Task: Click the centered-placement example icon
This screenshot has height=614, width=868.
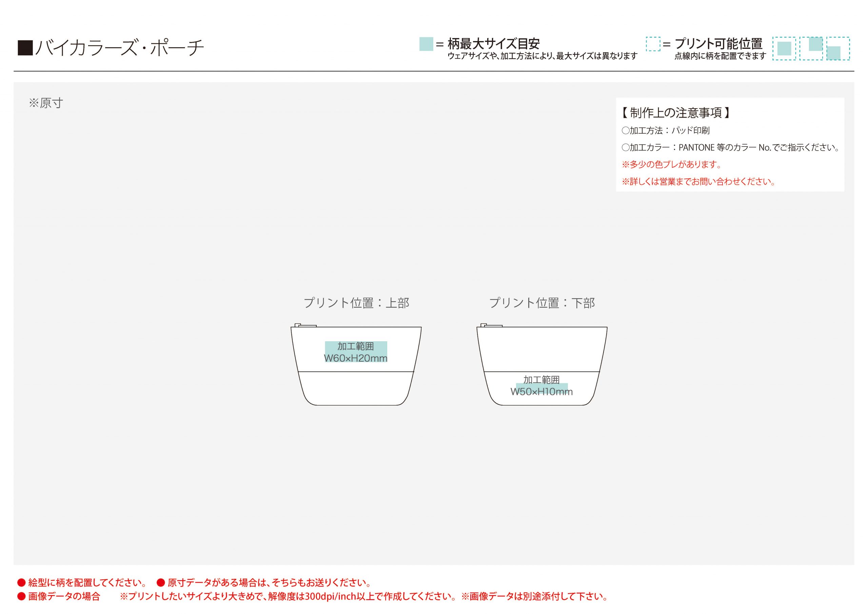Action: [784, 49]
